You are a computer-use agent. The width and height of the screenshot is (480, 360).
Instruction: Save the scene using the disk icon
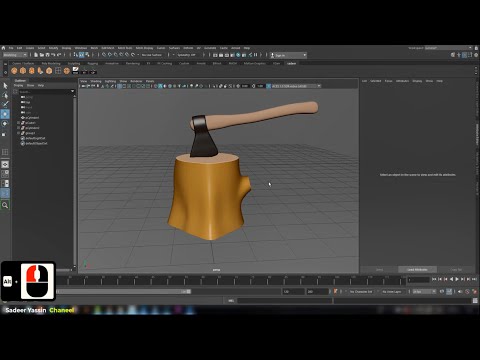[47, 55]
